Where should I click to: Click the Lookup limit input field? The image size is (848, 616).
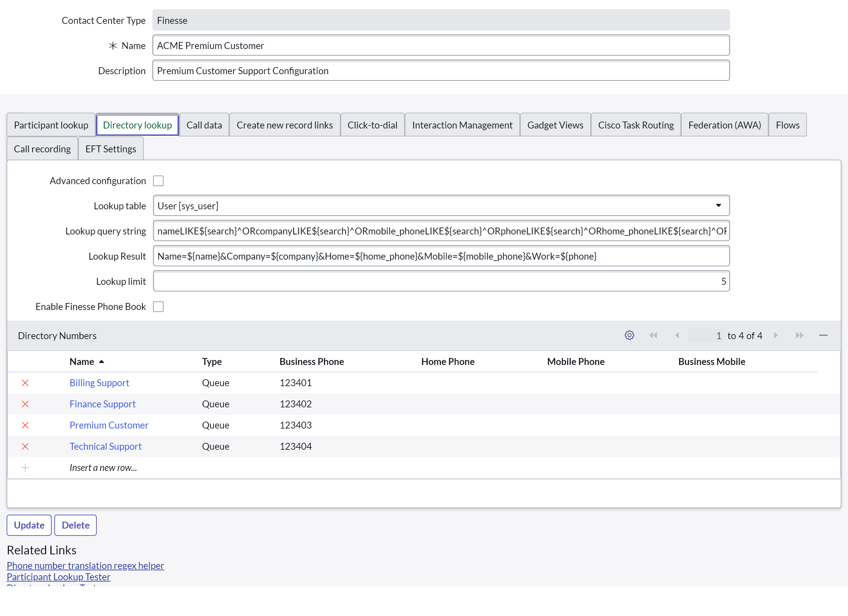pyautogui.click(x=441, y=281)
